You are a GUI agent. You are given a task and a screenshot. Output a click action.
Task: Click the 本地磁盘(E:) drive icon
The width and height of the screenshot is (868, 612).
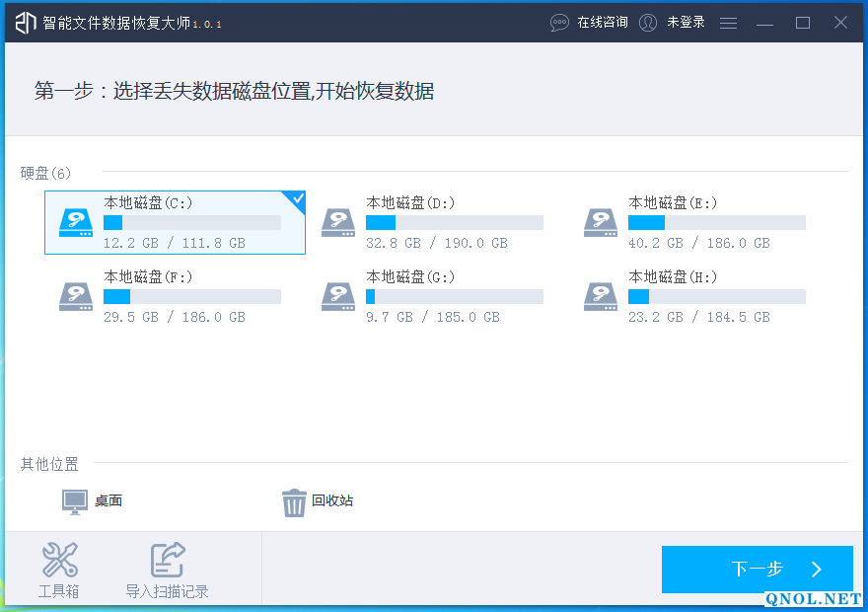(601, 222)
